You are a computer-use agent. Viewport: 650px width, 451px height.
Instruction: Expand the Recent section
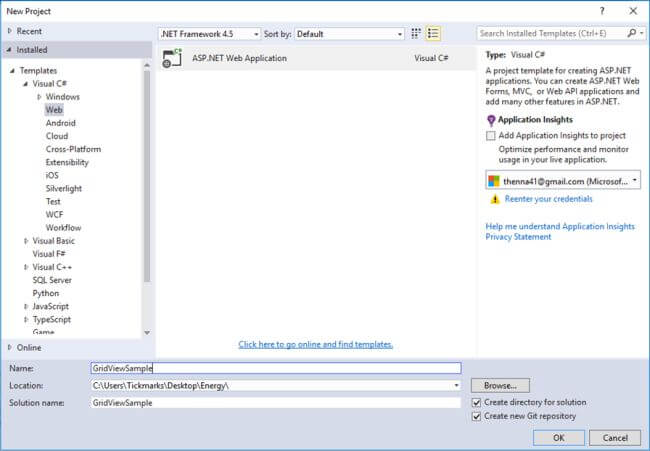click(10, 31)
